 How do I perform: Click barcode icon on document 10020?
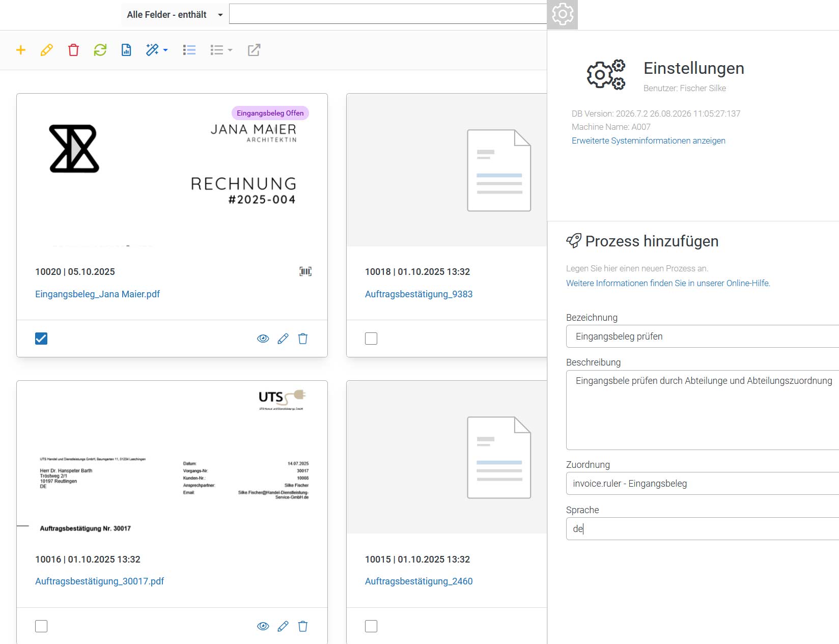pos(305,271)
